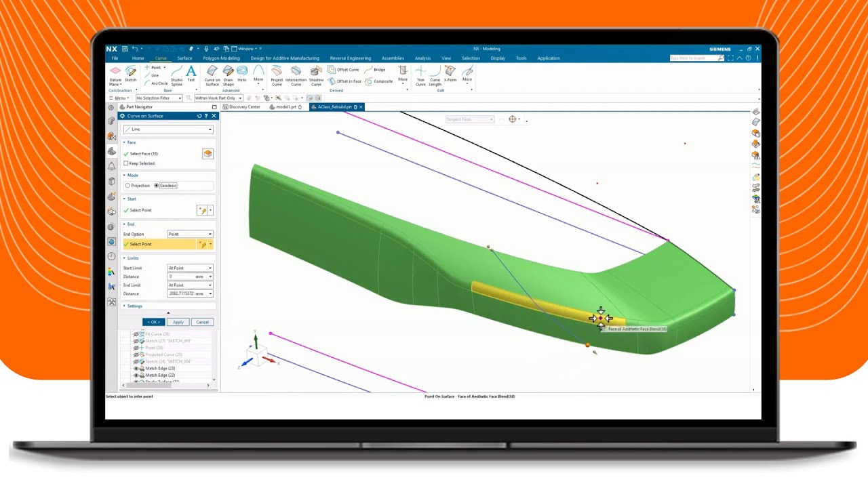This screenshot has height=488, width=868.
Task: Open the Bridge curve tool
Action: pyautogui.click(x=375, y=70)
